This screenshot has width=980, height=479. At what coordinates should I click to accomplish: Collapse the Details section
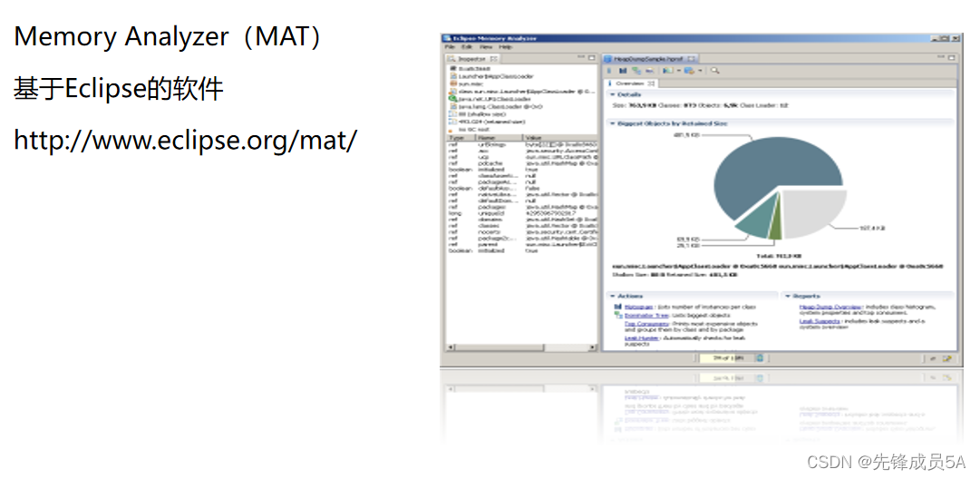[613, 94]
